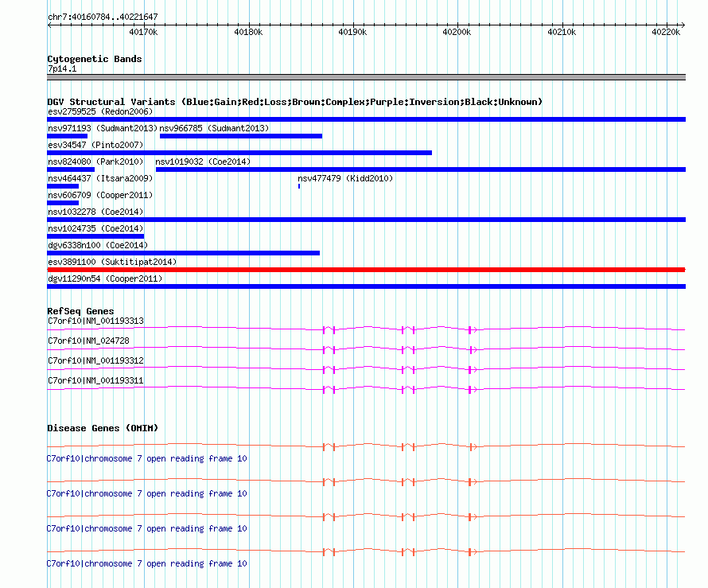This screenshot has height=588, width=708.
Task: Open the second C7orf10 OMIM gene link
Action: pyautogui.click(x=146, y=493)
